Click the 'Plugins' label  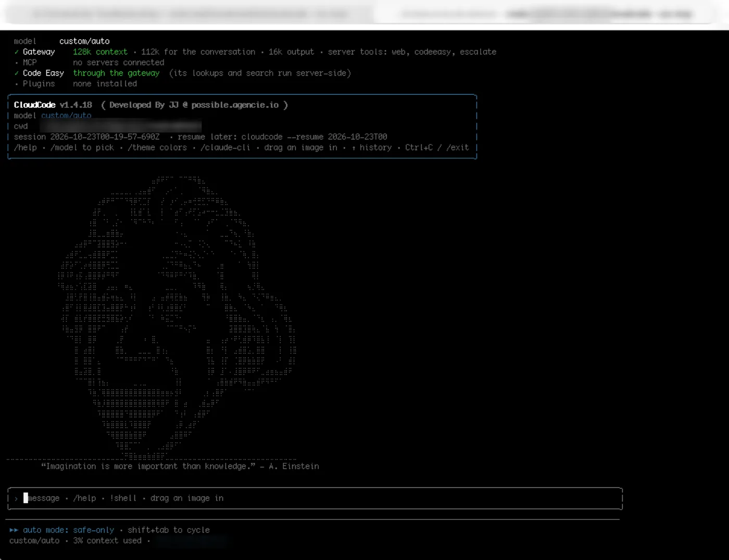[39, 84]
